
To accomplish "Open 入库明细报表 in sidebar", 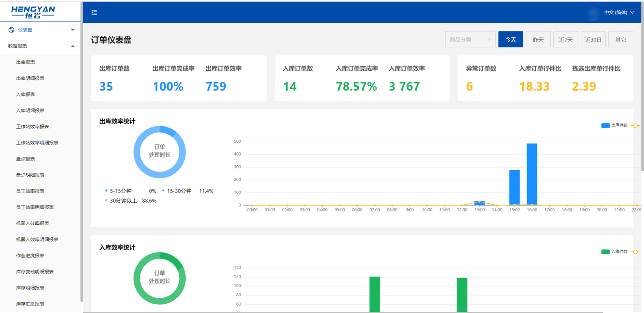I will click(x=30, y=110).
